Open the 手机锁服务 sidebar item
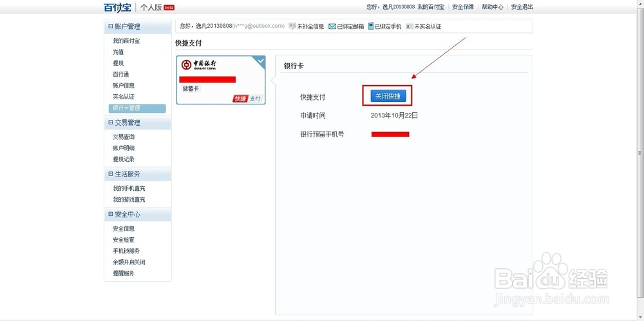This screenshot has width=644, height=321. [126, 251]
